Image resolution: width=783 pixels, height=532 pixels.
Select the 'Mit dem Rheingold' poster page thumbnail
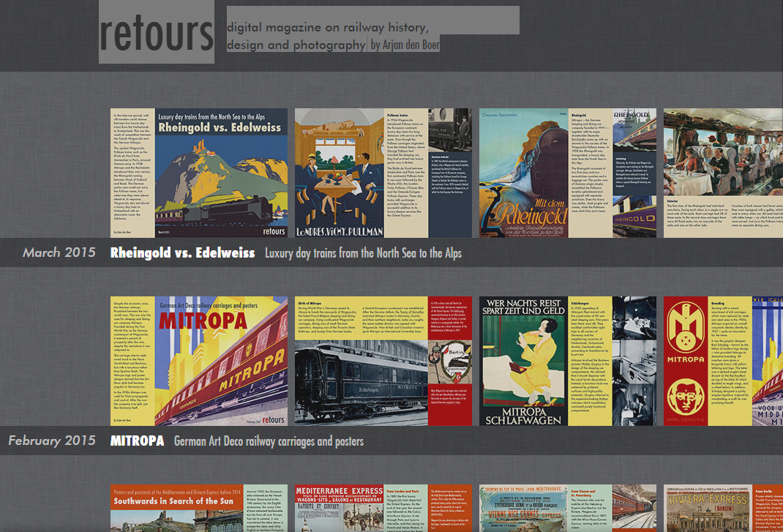(x=568, y=173)
